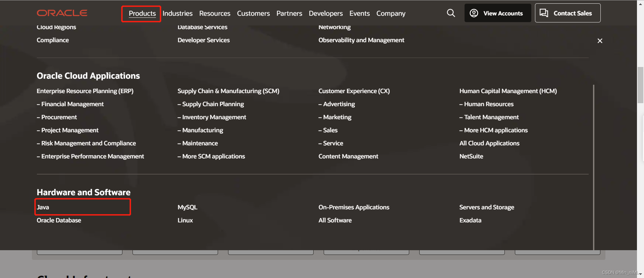Screen dimensions: 644x278
Task: Click the Contact Sales button
Action: point(568,13)
